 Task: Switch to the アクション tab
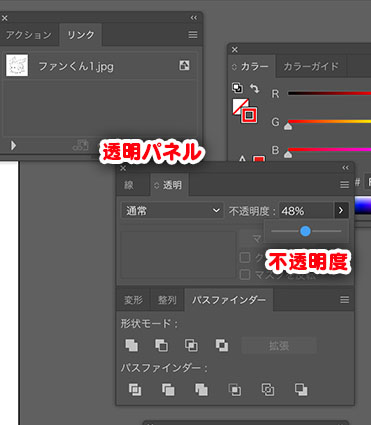tap(28, 35)
